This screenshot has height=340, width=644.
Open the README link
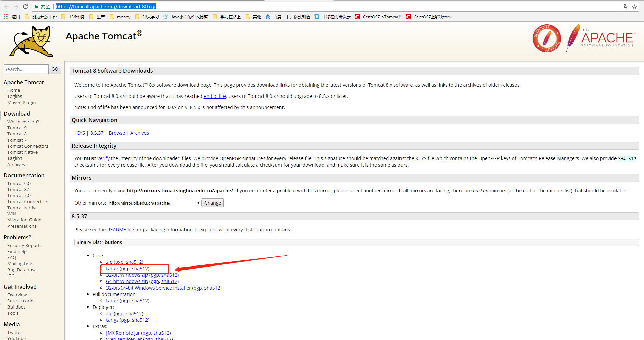(x=116, y=230)
